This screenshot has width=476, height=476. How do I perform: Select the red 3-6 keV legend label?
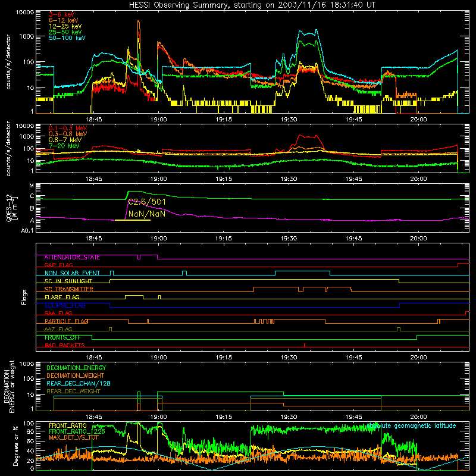coord(62,14)
